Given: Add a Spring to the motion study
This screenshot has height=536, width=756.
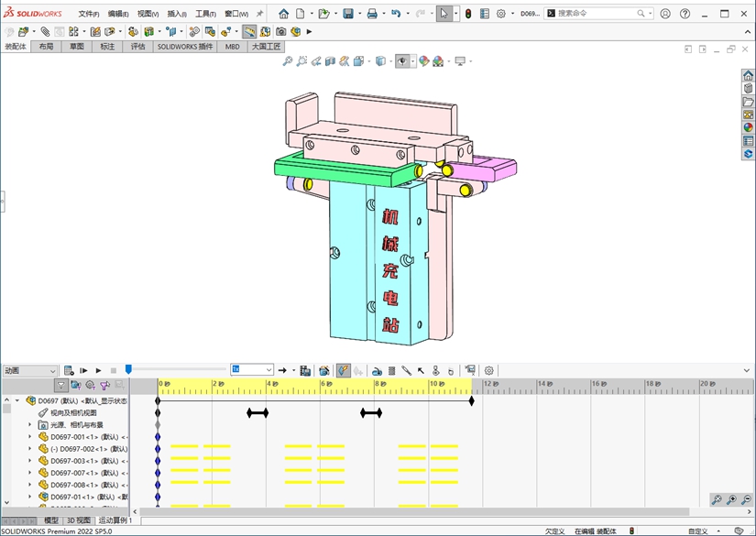Looking at the screenshot, I should tap(392, 371).
